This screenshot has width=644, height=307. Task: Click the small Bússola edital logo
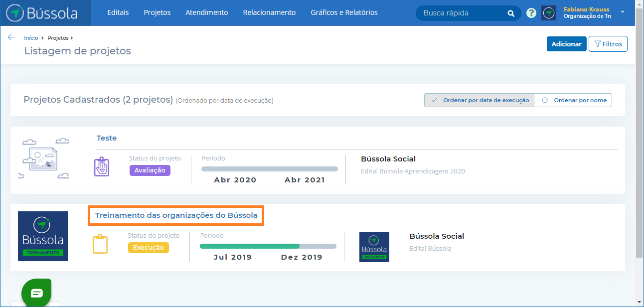coord(374,247)
